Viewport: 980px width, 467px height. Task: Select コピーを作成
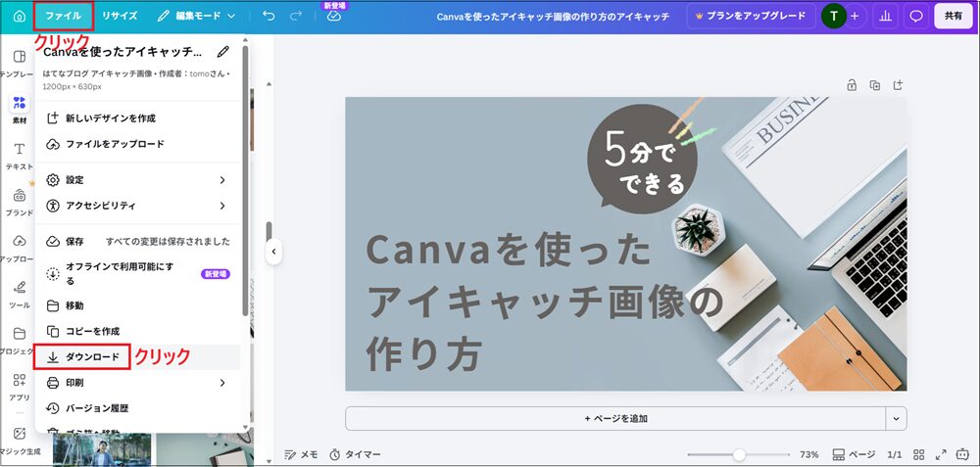point(137,331)
